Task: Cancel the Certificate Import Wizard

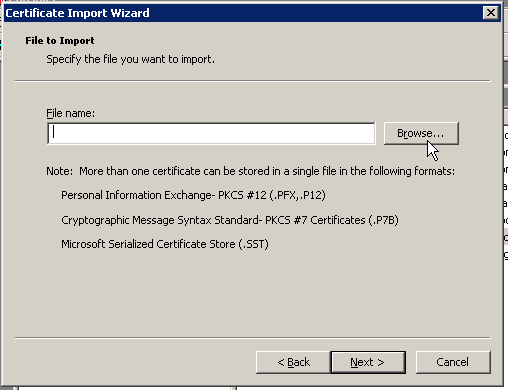Action: click(453, 362)
